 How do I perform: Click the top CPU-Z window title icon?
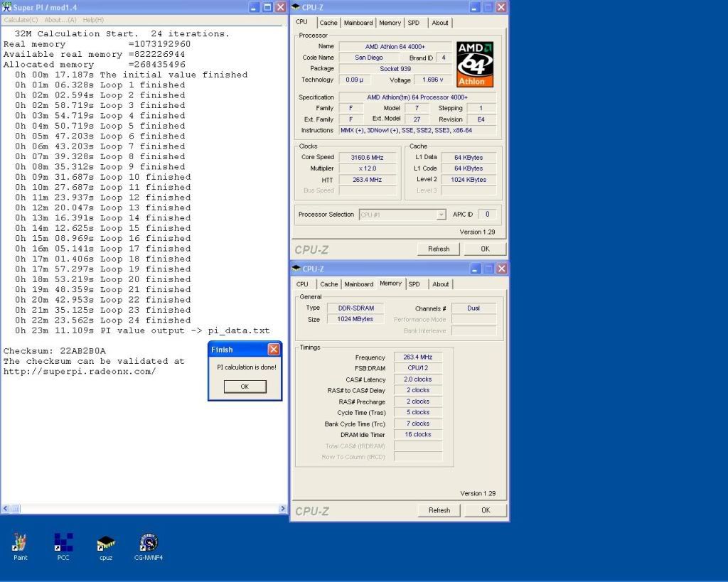point(296,7)
